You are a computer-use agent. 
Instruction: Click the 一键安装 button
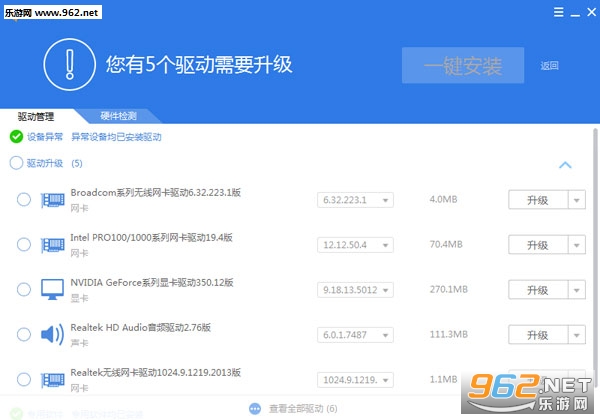coord(463,65)
